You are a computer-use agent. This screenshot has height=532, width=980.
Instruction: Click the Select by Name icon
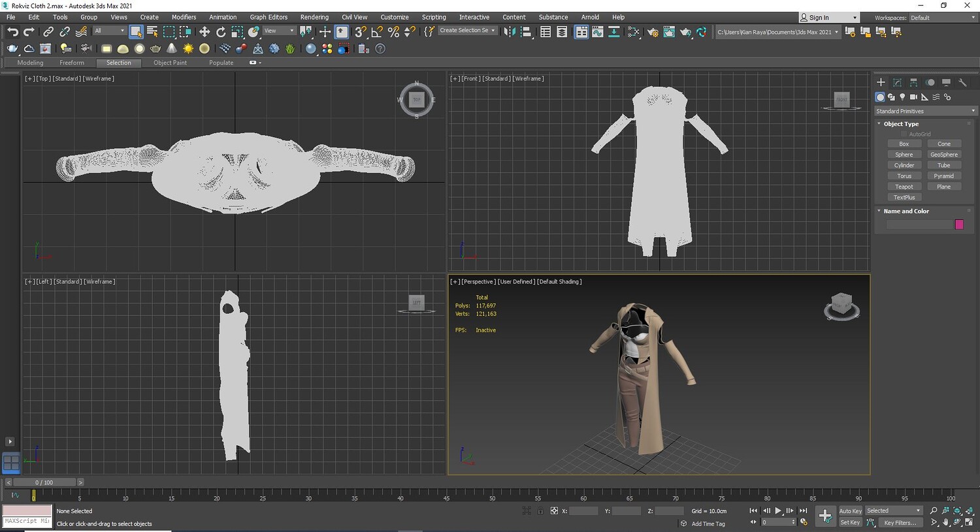(x=152, y=32)
